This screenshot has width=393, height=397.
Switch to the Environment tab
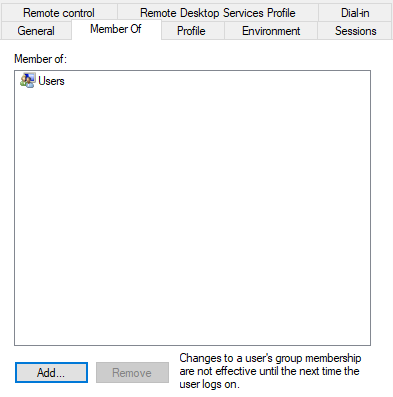click(271, 31)
